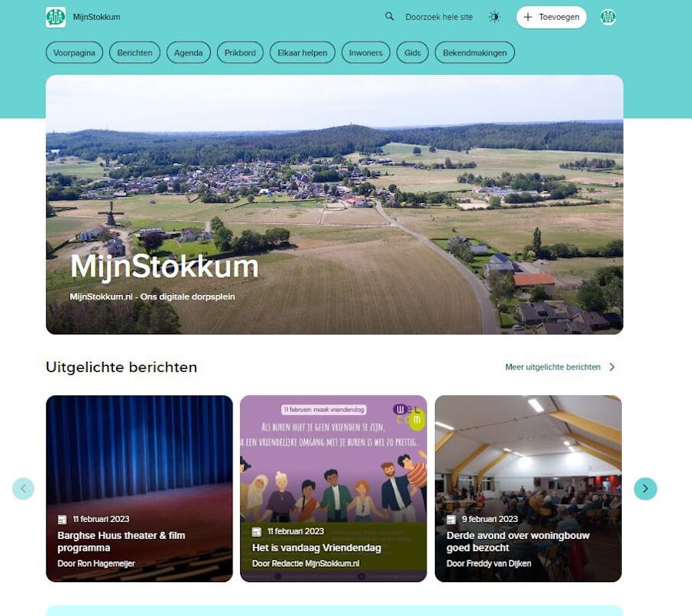This screenshot has height=616, width=692.
Task: Open the user profile avatar
Action: pos(607,17)
